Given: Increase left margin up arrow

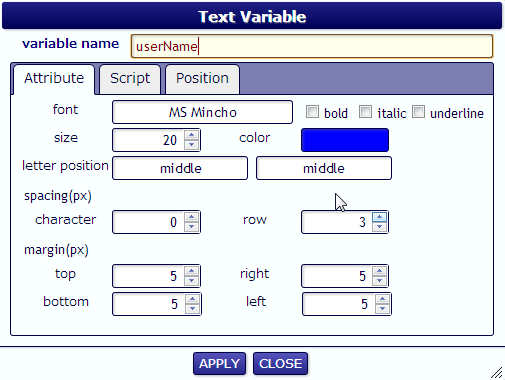Looking at the screenshot, I should 382,299.
